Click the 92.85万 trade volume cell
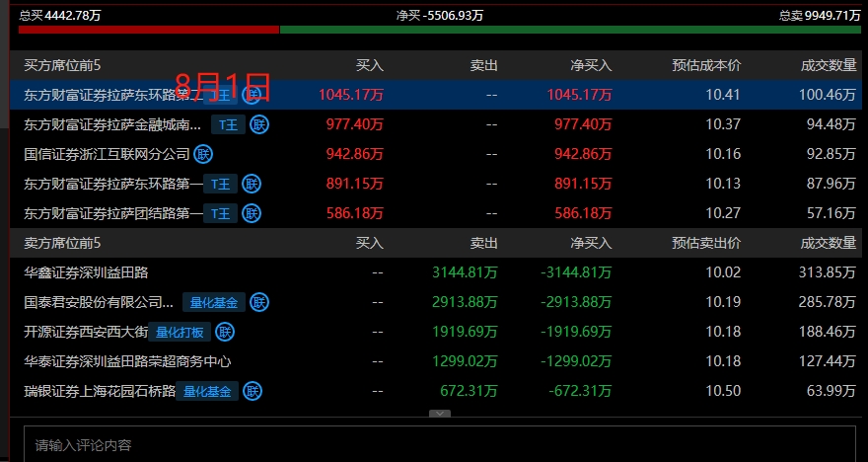The width and height of the screenshot is (868, 462). (x=832, y=154)
